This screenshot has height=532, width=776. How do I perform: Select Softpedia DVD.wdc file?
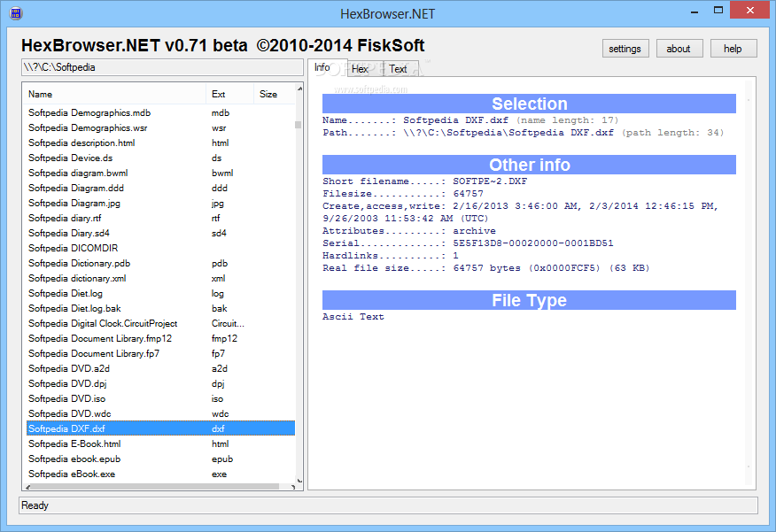(x=160, y=414)
